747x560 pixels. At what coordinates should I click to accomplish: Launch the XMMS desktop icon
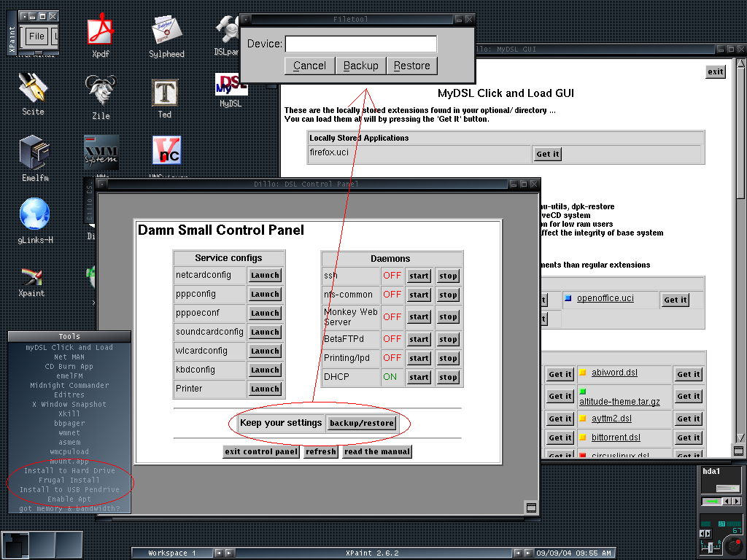pyautogui.click(x=101, y=152)
